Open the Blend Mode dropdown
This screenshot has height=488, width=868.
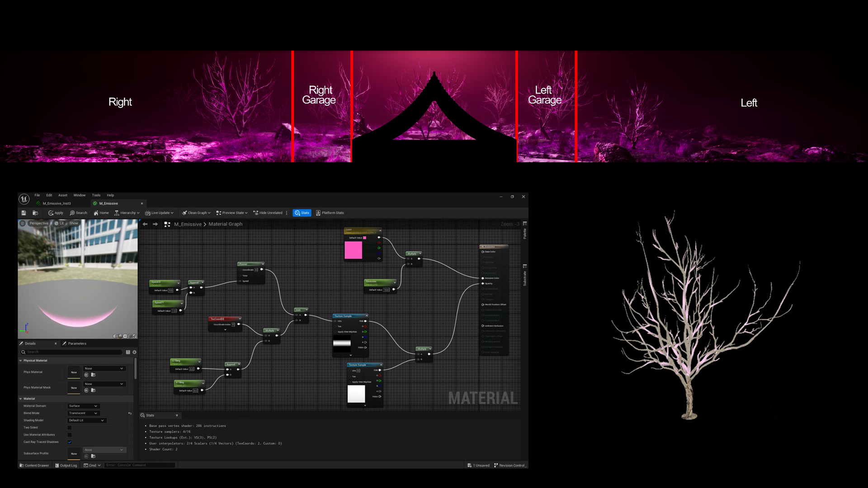click(83, 413)
